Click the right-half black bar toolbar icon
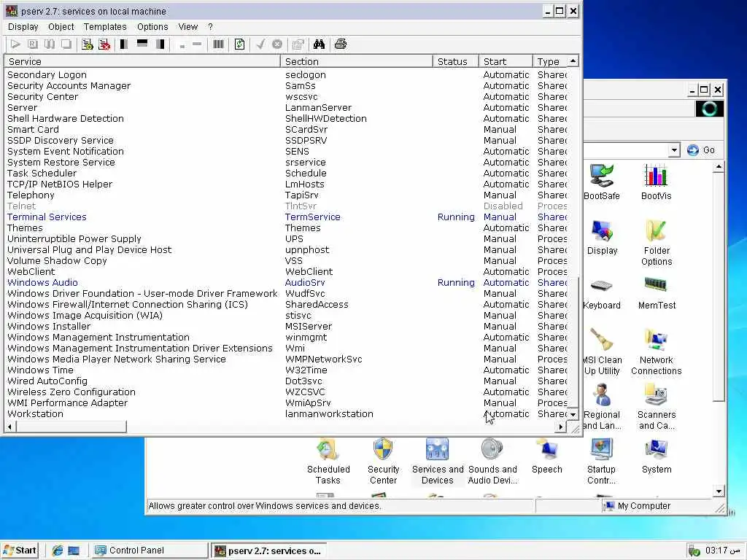Screen dimensions: 747x560 pos(160,44)
